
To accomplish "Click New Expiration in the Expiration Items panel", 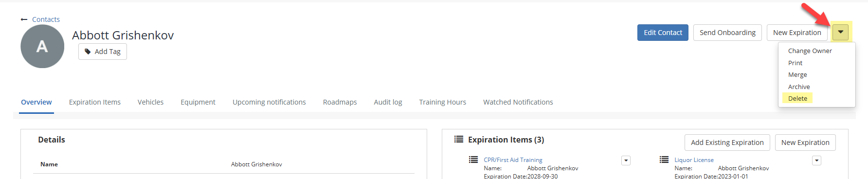I will tap(805, 143).
